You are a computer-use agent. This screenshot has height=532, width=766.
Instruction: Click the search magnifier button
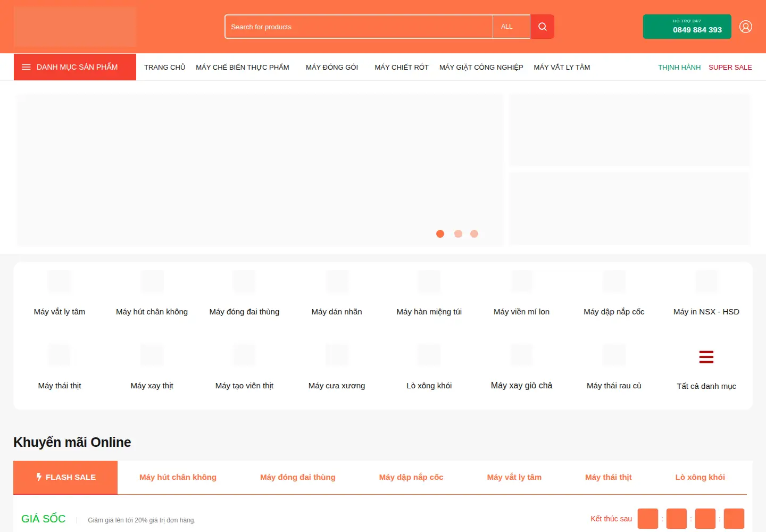(x=542, y=27)
